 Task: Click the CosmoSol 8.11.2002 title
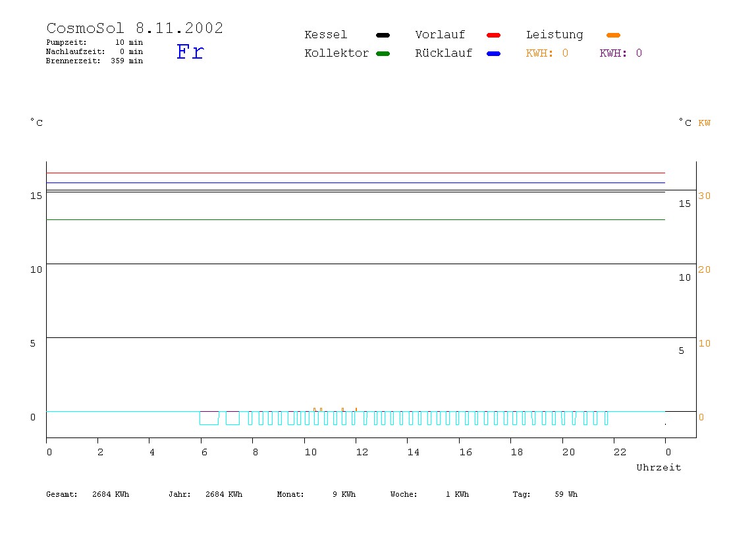pos(134,28)
